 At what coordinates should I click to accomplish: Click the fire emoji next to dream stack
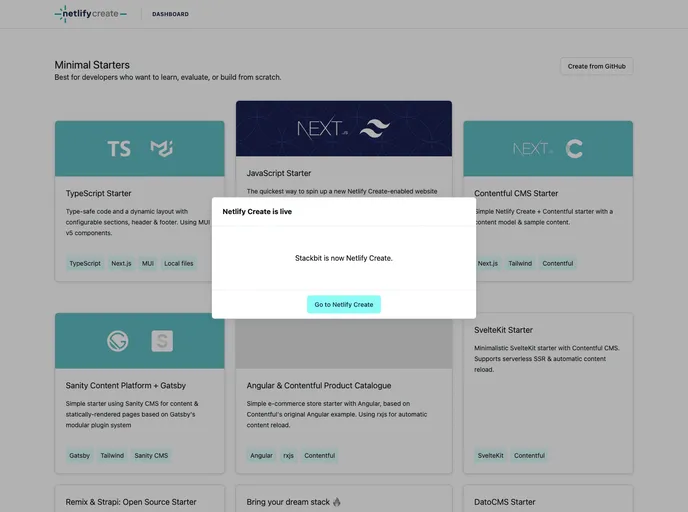[337, 502]
